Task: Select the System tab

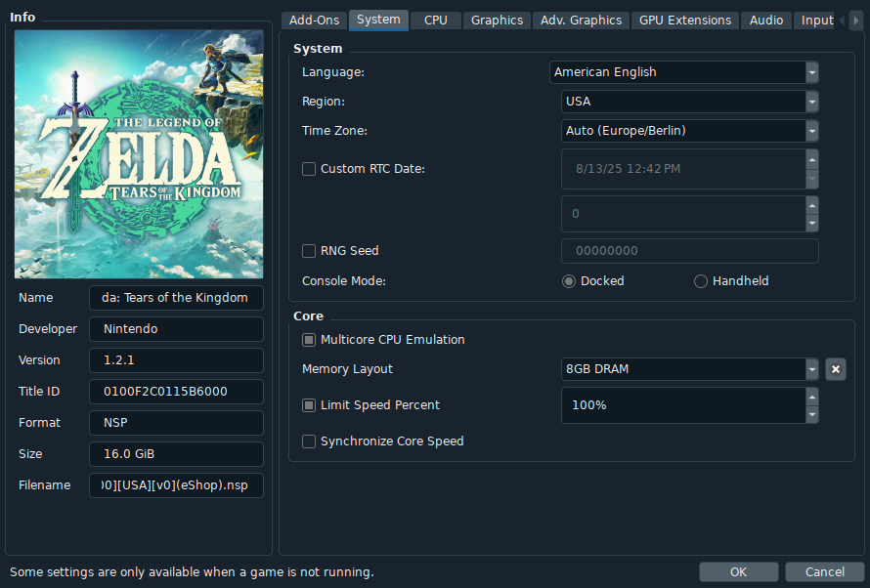Action: (x=378, y=20)
